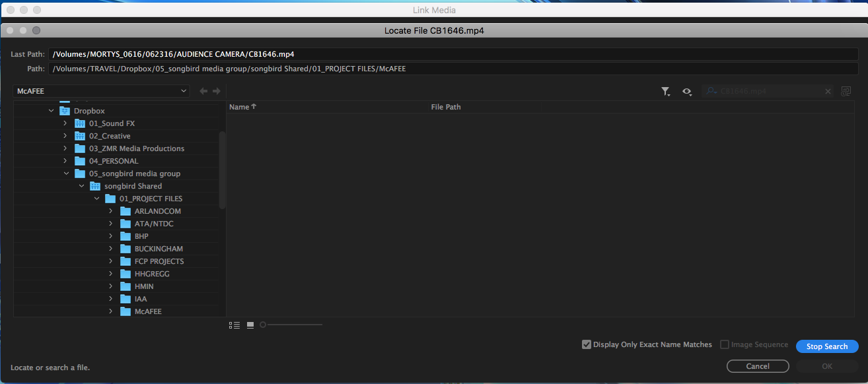This screenshot has width=868, height=384.
Task: Clear the search field with the X
Action: [x=828, y=92]
